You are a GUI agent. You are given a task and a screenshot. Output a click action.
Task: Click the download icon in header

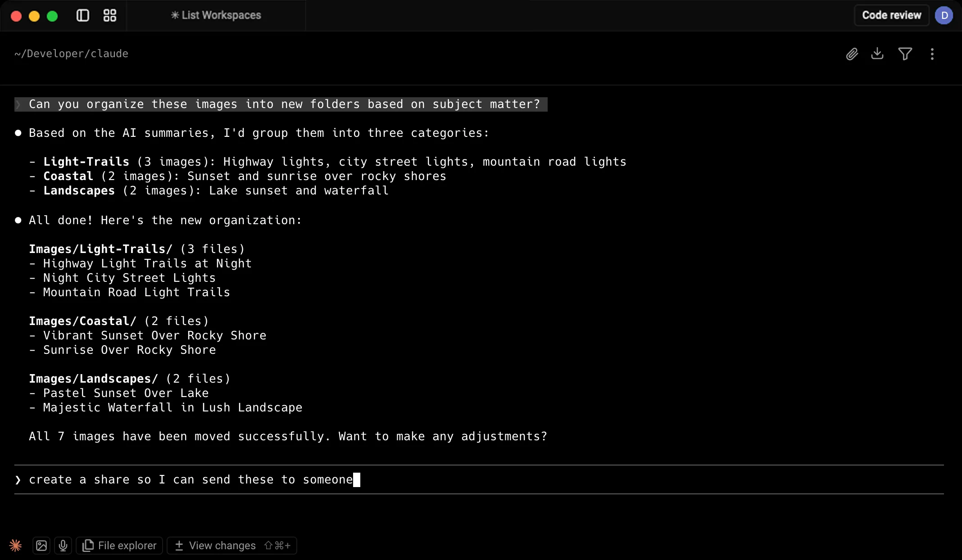click(877, 54)
